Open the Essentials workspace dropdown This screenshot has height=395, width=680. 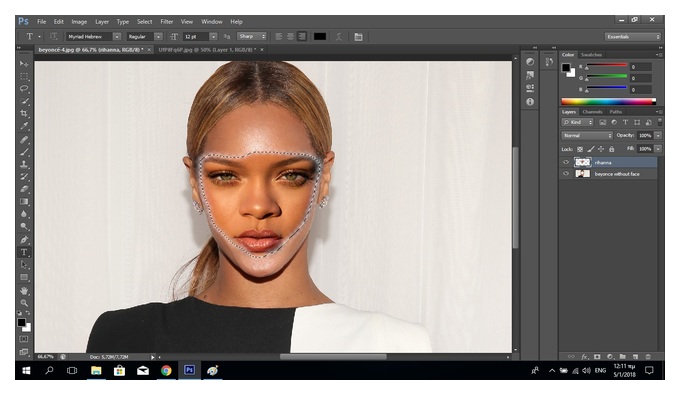pyautogui.click(x=633, y=37)
